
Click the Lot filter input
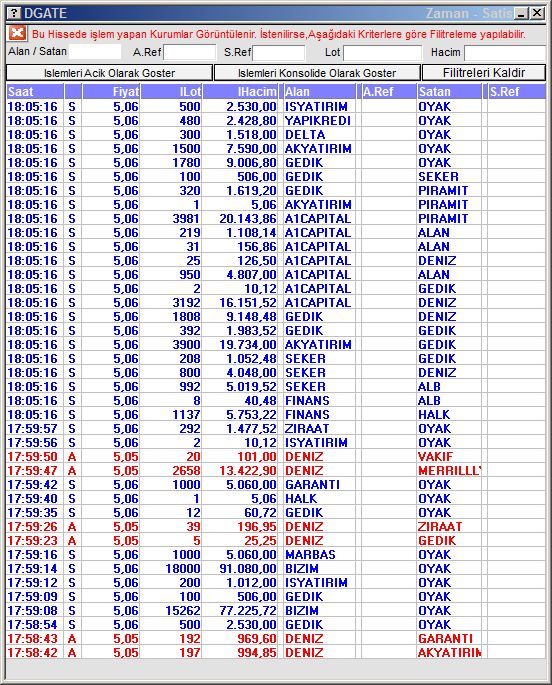tap(383, 53)
